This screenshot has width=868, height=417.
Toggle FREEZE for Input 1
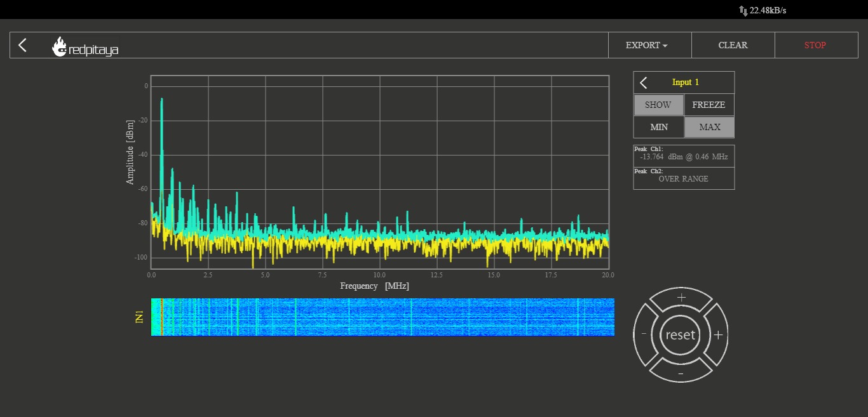(709, 105)
